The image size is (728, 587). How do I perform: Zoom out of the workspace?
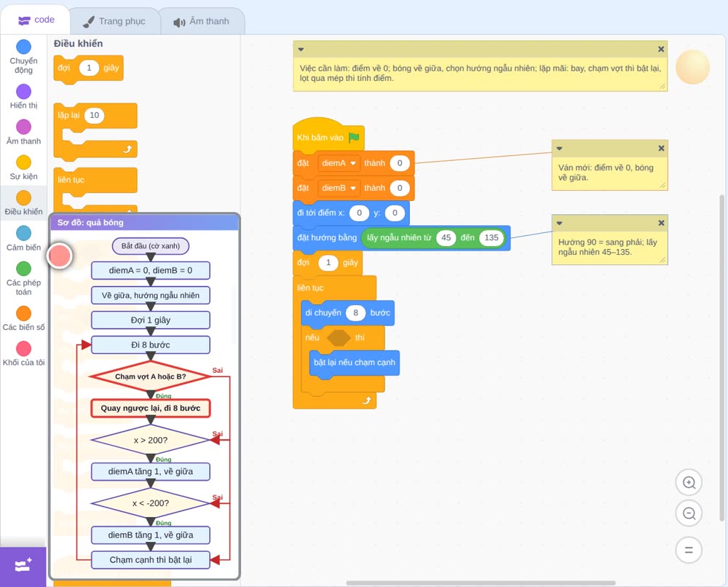[x=689, y=513]
